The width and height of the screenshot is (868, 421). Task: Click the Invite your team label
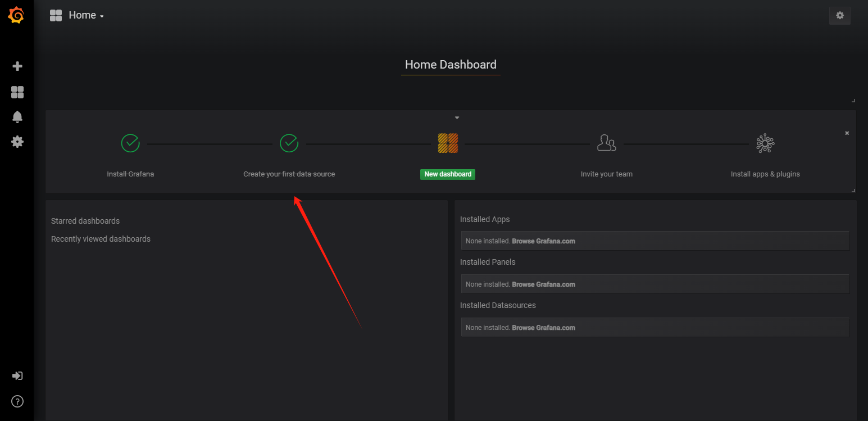point(607,174)
